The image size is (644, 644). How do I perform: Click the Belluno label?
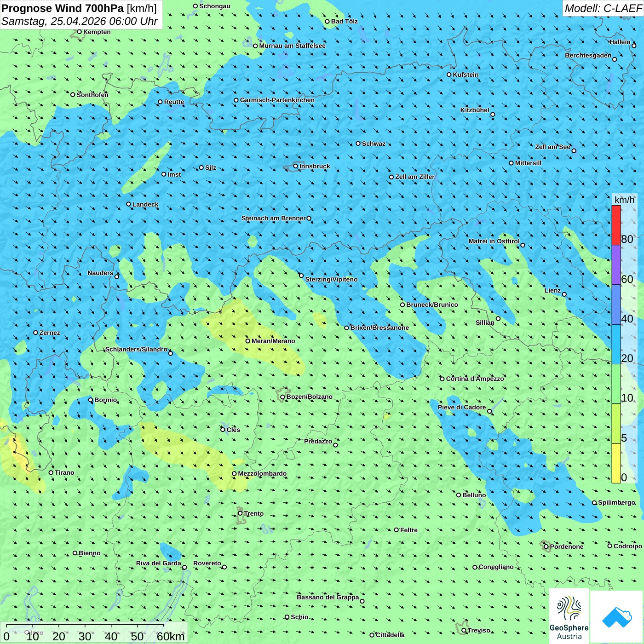pyautogui.click(x=474, y=495)
